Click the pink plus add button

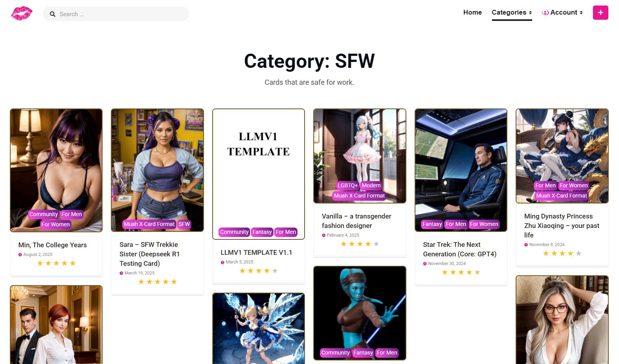[x=600, y=13]
